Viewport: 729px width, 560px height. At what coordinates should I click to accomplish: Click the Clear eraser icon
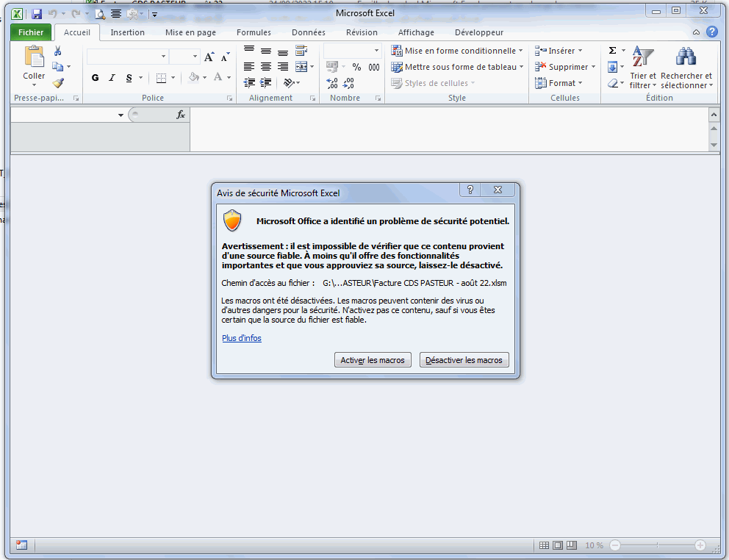click(x=612, y=83)
